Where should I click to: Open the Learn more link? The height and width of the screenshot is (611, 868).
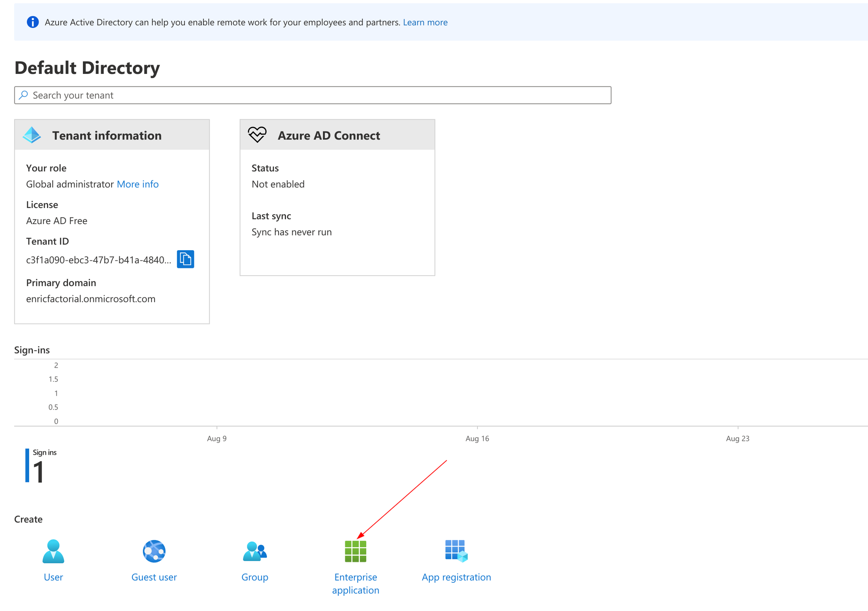click(x=425, y=22)
